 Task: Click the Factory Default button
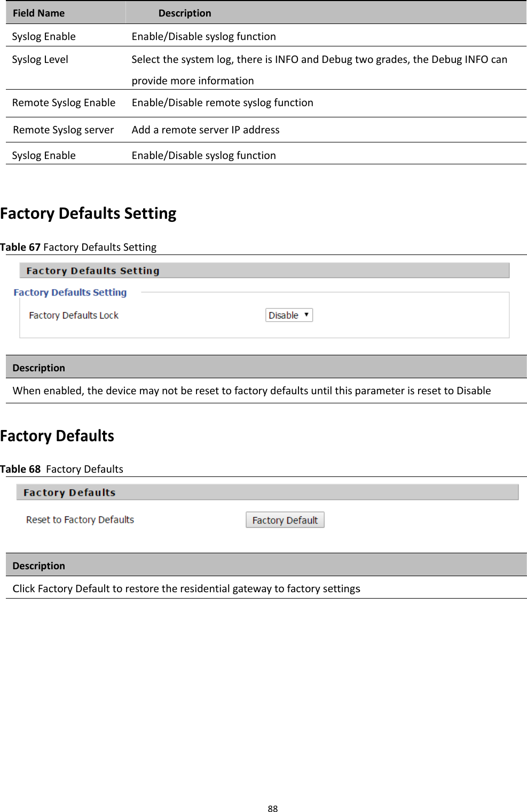tap(285, 519)
